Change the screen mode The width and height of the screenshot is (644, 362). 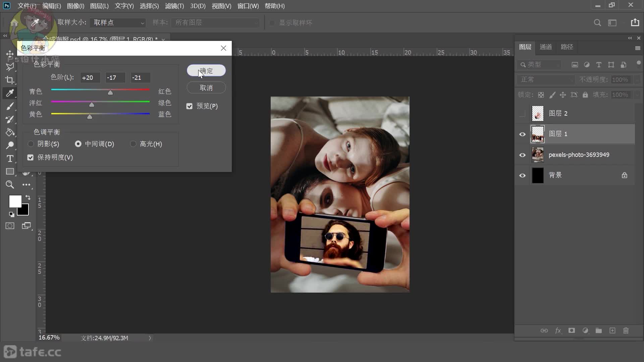[26, 226]
